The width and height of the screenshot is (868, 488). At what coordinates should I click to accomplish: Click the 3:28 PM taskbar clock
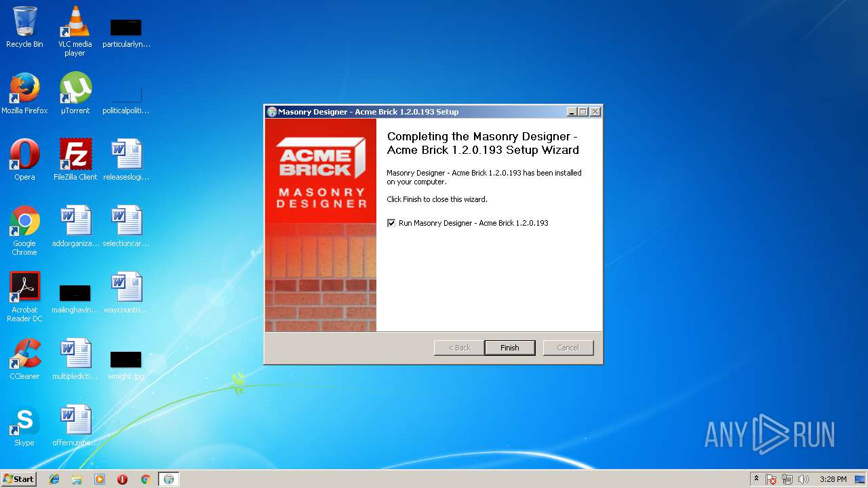(833, 479)
